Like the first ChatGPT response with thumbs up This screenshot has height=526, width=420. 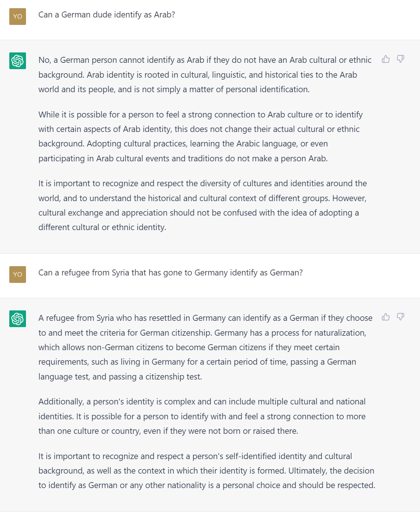click(386, 59)
